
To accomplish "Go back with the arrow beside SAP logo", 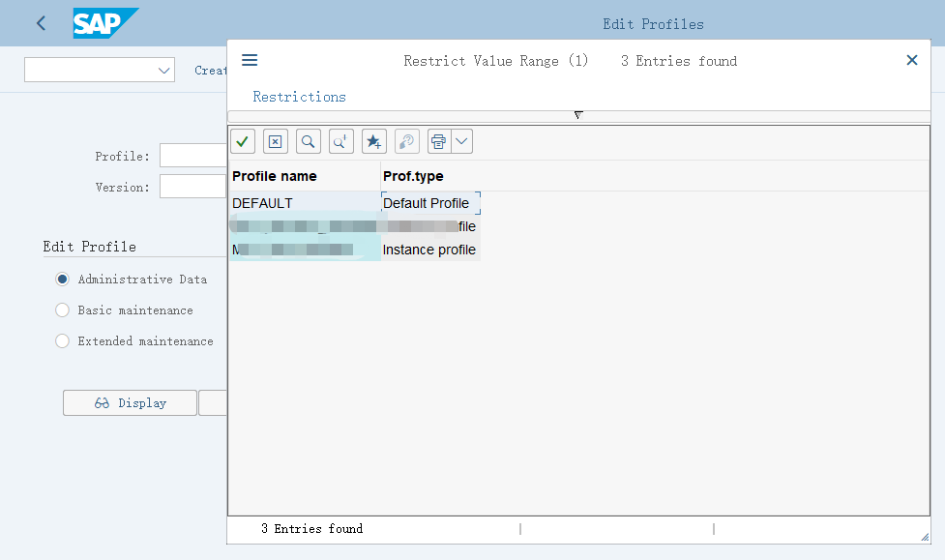I will [41, 23].
